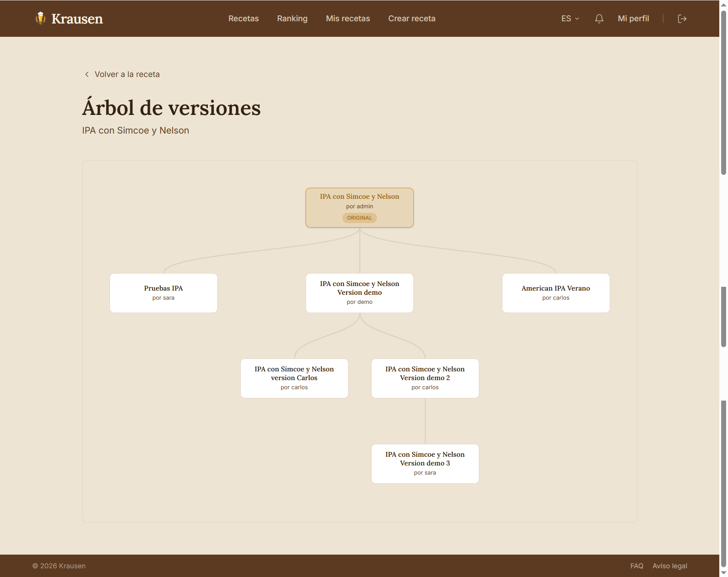Click the Krausen beer mug logo icon

click(41, 18)
